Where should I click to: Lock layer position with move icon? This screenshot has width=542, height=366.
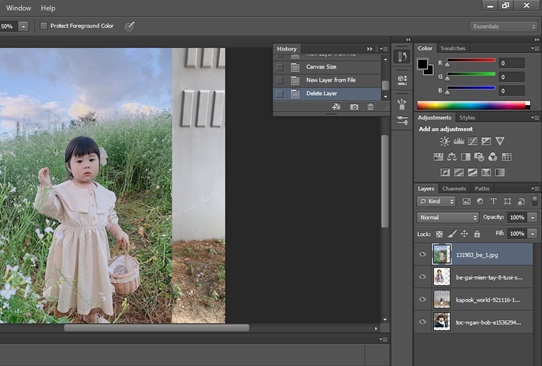pyautogui.click(x=464, y=234)
